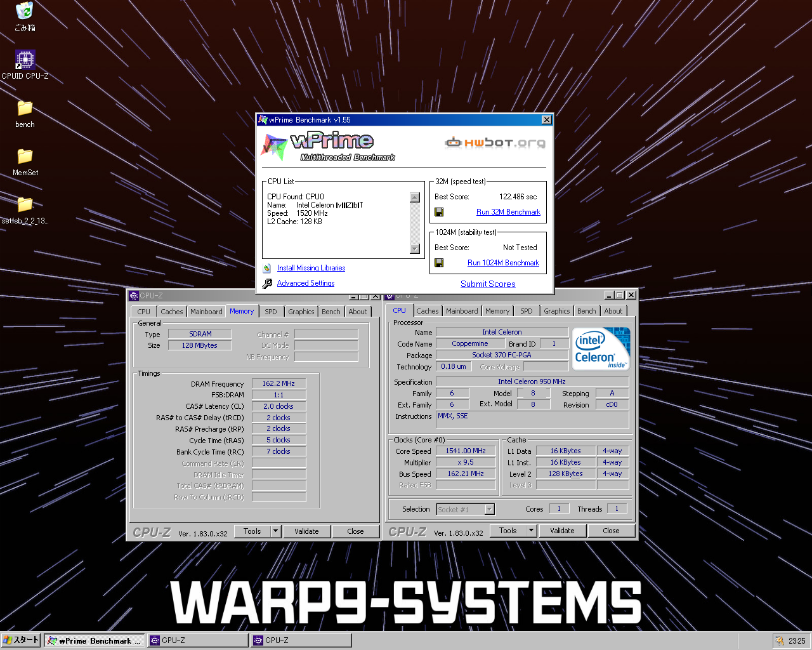
Task: Open Mainboard tab in left CPU-Z window
Action: (x=206, y=312)
